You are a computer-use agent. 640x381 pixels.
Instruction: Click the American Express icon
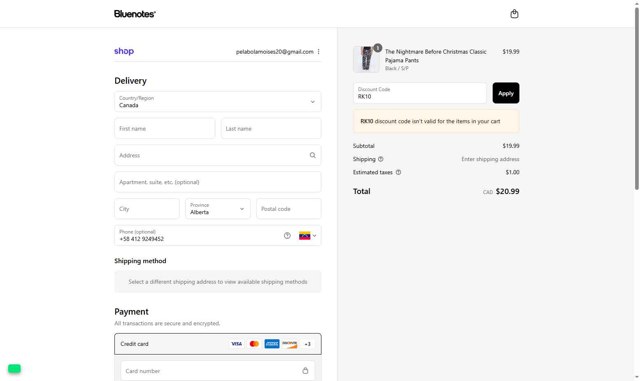pyautogui.click(x=272, y=344)
